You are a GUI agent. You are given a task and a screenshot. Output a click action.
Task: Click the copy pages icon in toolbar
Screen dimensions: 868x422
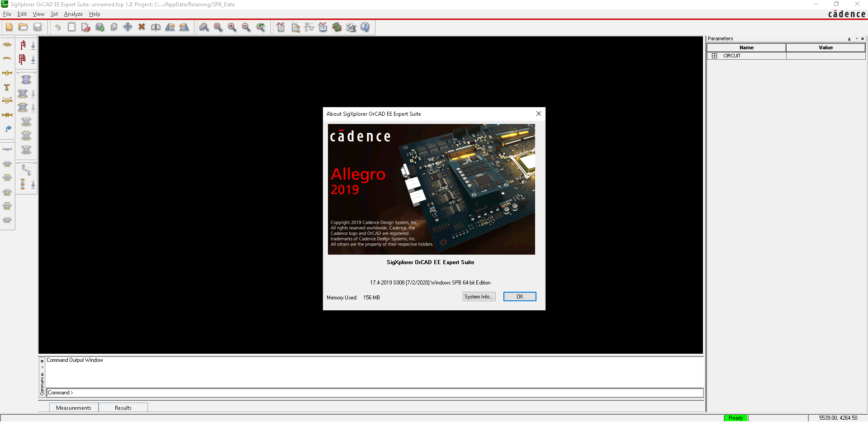click(114, 27)
